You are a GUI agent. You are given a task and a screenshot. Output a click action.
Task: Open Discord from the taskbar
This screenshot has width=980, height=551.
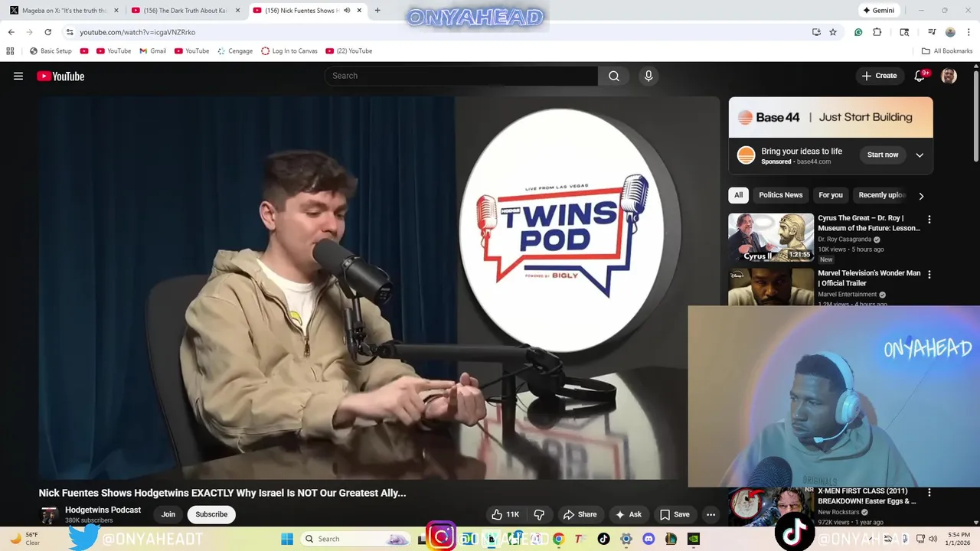[648, 539]
